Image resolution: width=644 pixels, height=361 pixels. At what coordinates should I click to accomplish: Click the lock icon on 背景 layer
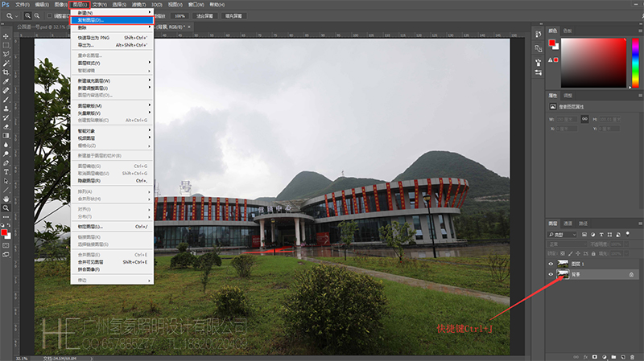pos(630,274)
